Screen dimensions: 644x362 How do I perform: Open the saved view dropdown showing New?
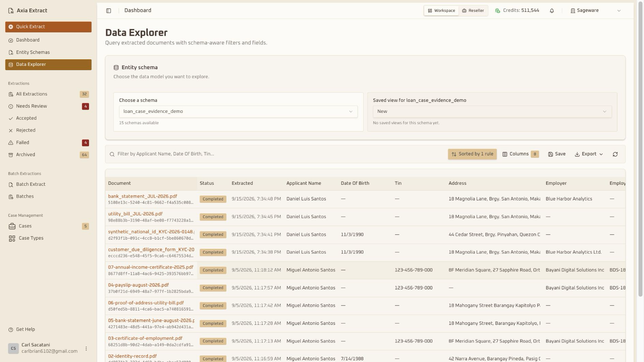(x=492, y=111)
